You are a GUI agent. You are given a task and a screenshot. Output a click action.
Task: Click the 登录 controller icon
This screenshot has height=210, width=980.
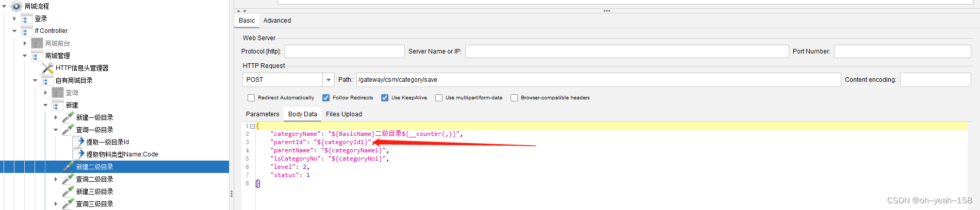[27, 19]
